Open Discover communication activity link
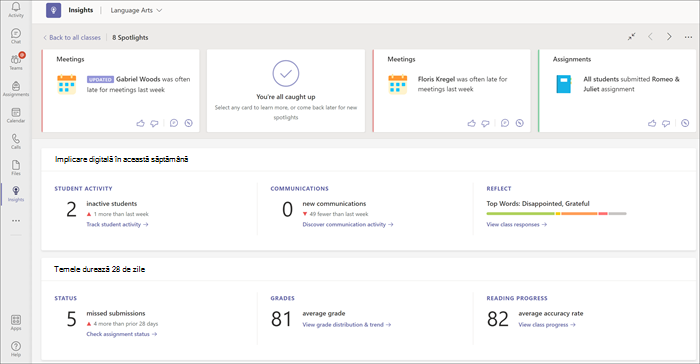Viewport: 700px width, 364px height. coord(348,225)
